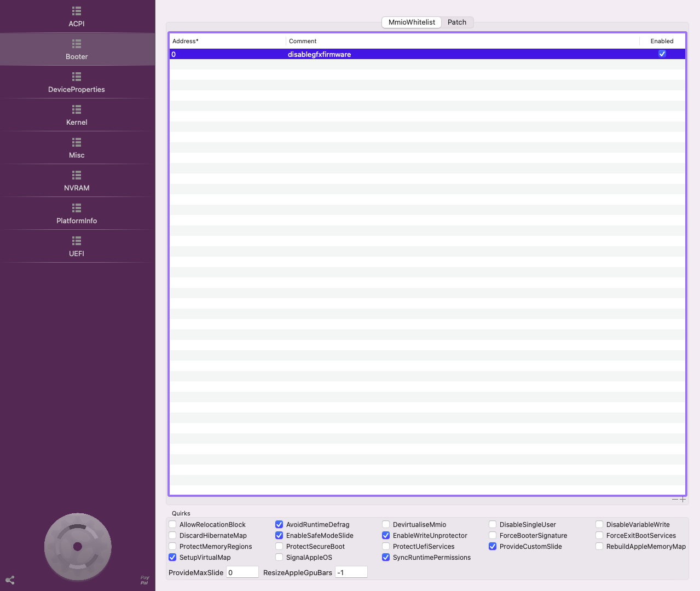The image size is (700, 591).
Task: Uncheck Enabled for disablegfxfirmware entry
Action: coord(662,54)
